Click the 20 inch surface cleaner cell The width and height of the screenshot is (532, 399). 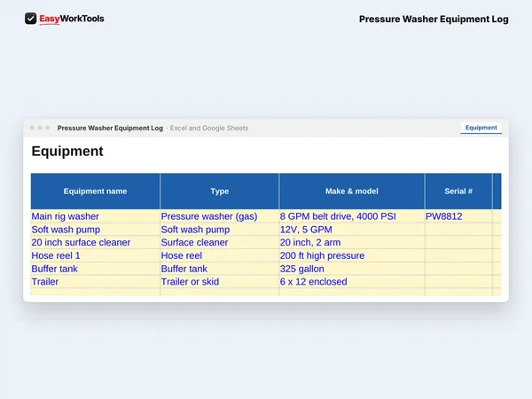point(96,243)
